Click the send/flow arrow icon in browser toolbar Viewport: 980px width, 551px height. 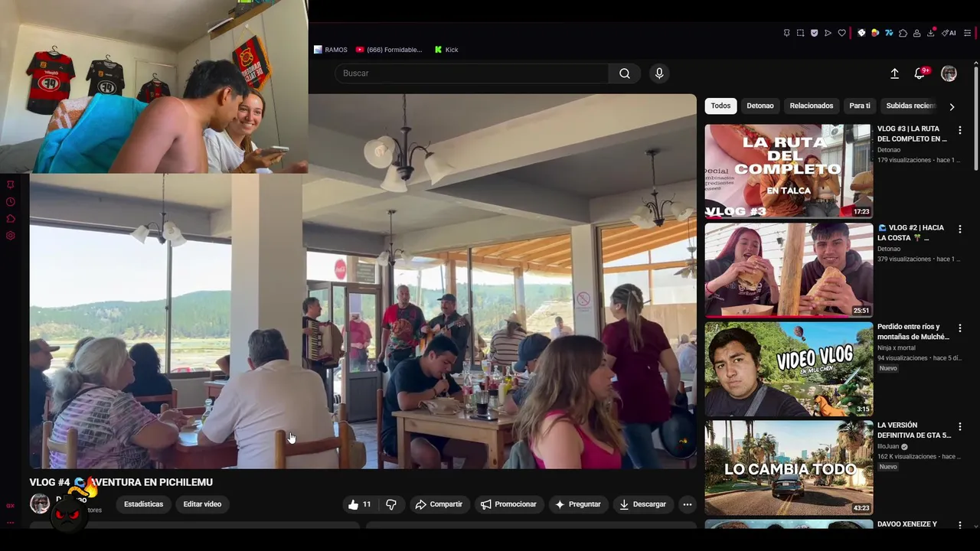click(828, 33)
